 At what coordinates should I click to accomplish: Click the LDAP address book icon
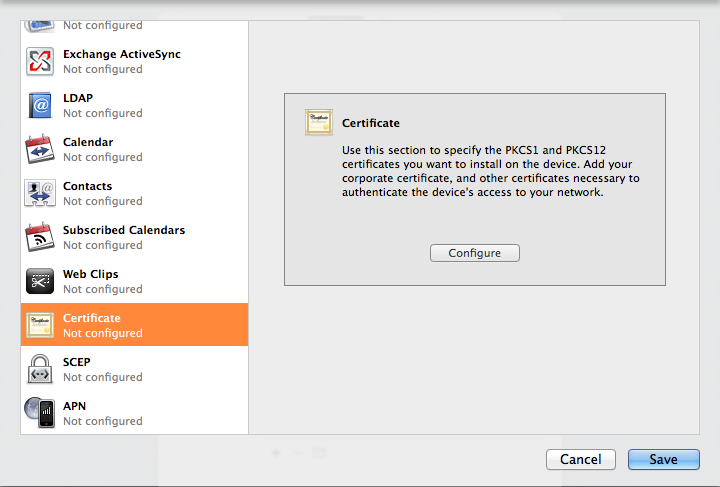pyautogui.click(x=40, y=106)
